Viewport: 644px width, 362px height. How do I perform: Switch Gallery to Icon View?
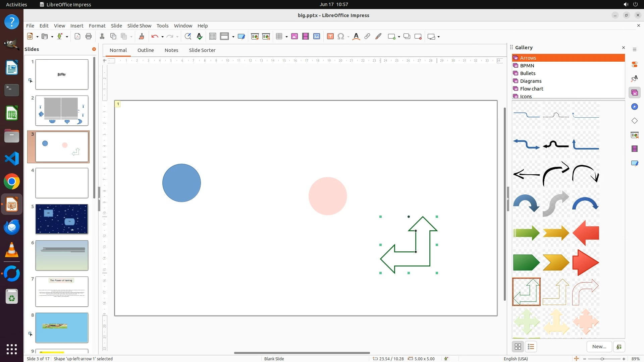point(518,347)
